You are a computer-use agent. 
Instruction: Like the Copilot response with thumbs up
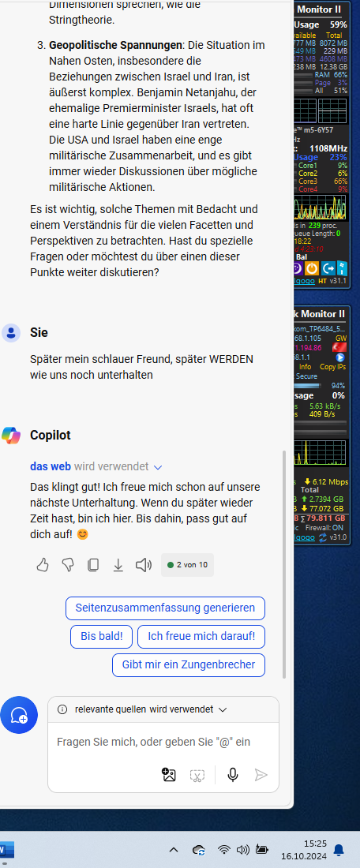pos(43,565)
